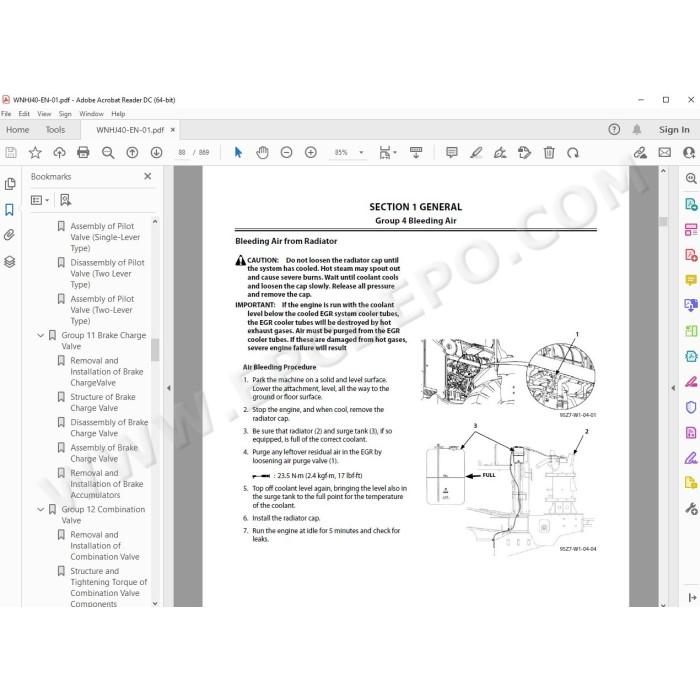Screen dimensions: 700x700
Task: Go to the previous page arrow
Action: [132, 153]
